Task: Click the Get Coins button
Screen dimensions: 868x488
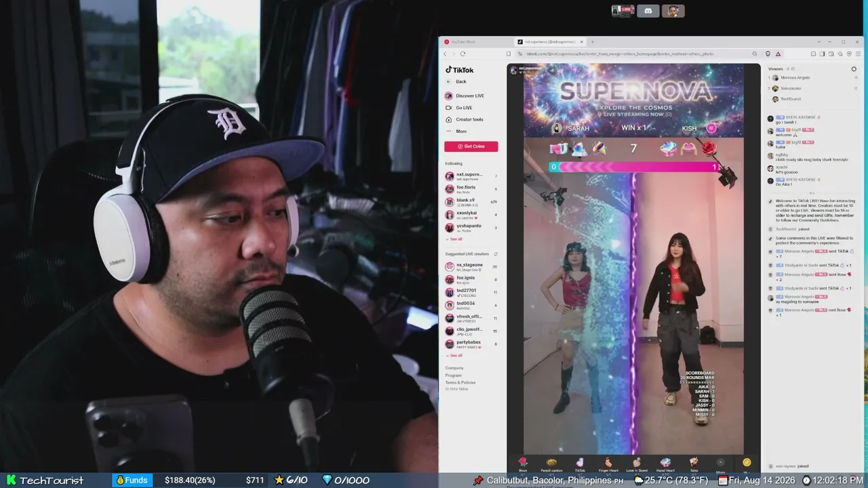Action: 471,146
